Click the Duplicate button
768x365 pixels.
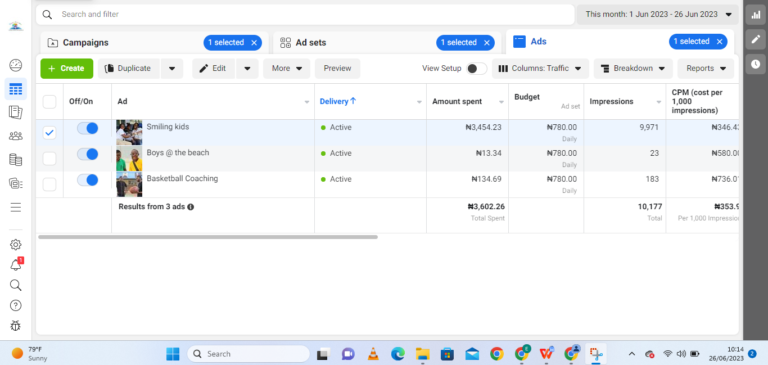point(129,69)
